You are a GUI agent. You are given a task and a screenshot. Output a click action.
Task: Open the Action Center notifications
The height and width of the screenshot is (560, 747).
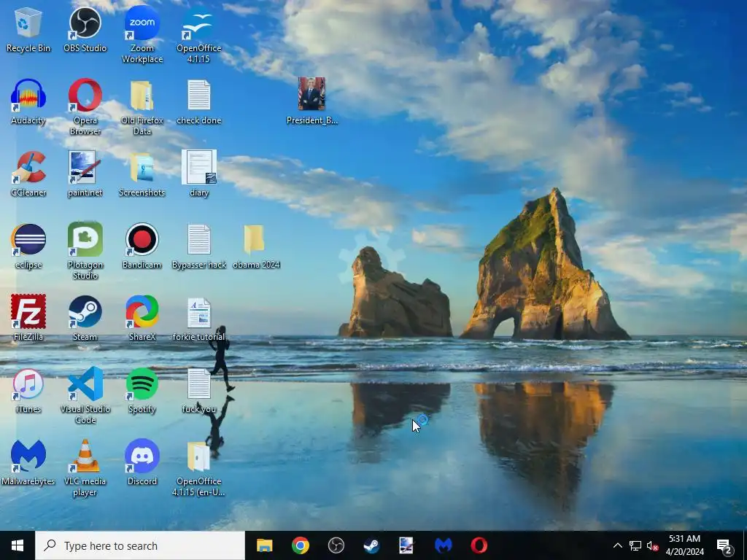click(724, 545)
